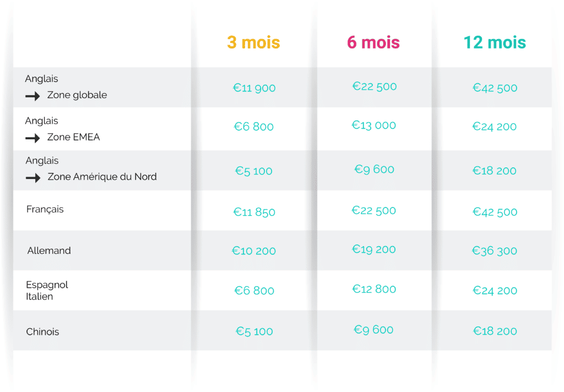Image resolution: width=564 pixels, height=392 pixels.
Task: Click the Français row label
Action: click(x=45, y=209)
